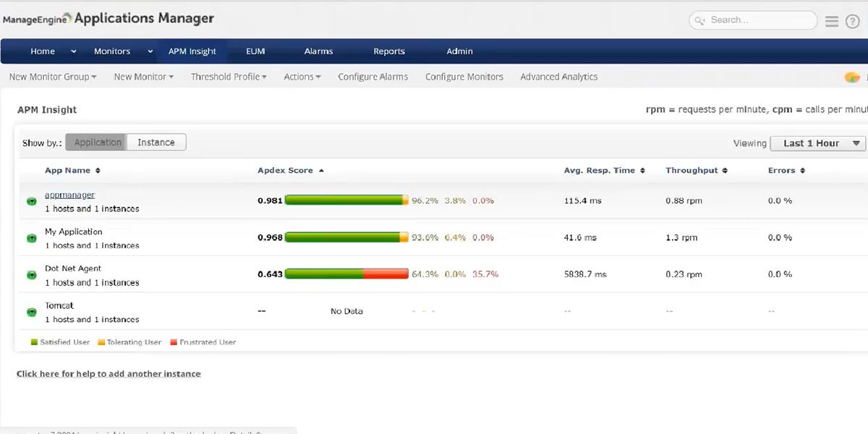868x434 pixels.
Task: Open the Last 1 Hour viewing dropdown
Action: click(817, 143)
